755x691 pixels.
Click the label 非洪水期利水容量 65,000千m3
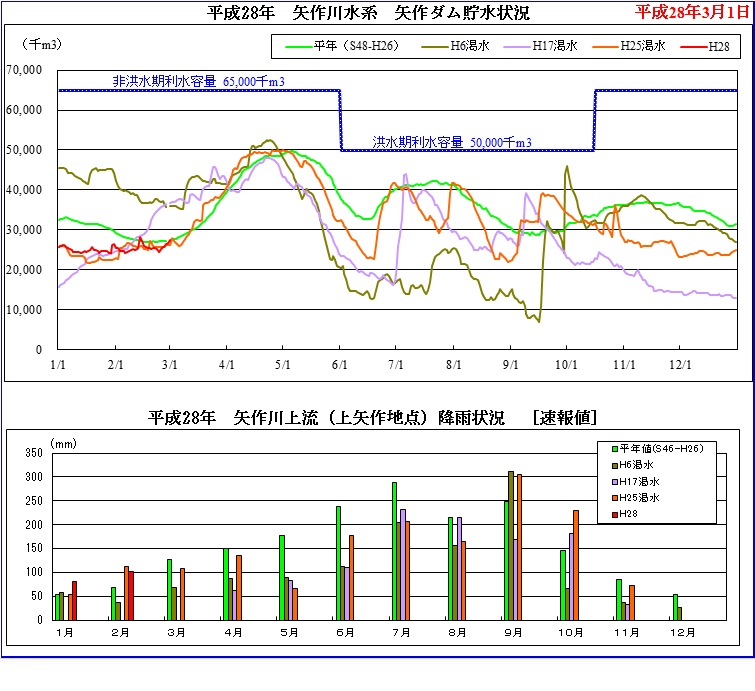pyautogui.click(x=198, y=81)
